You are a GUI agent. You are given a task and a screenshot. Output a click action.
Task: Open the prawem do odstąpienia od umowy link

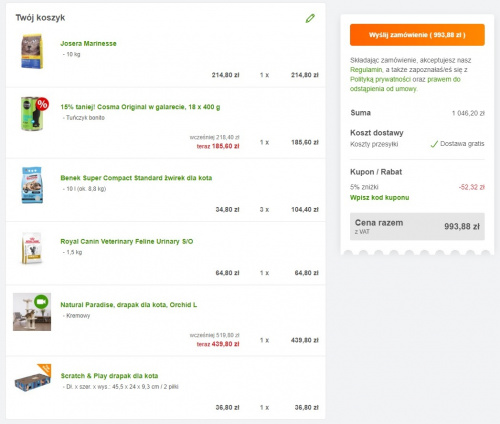coord(405,84)
